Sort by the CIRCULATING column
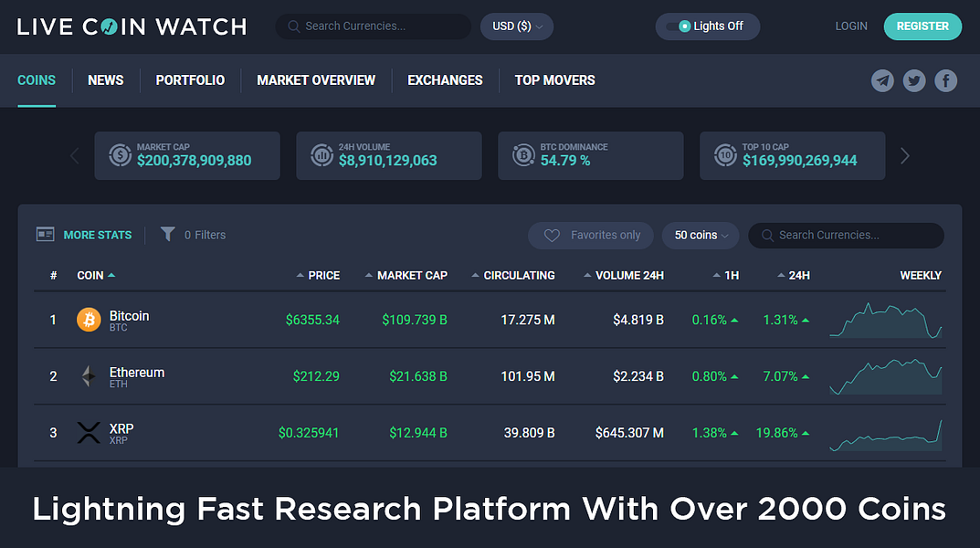 tap(513, 276)
